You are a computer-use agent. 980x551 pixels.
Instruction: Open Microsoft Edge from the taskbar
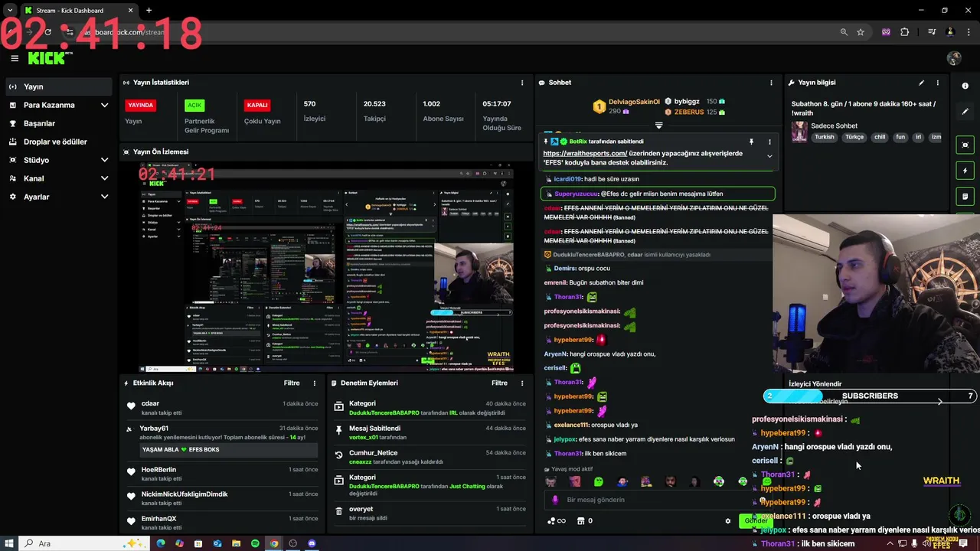[x=161, y=543]
